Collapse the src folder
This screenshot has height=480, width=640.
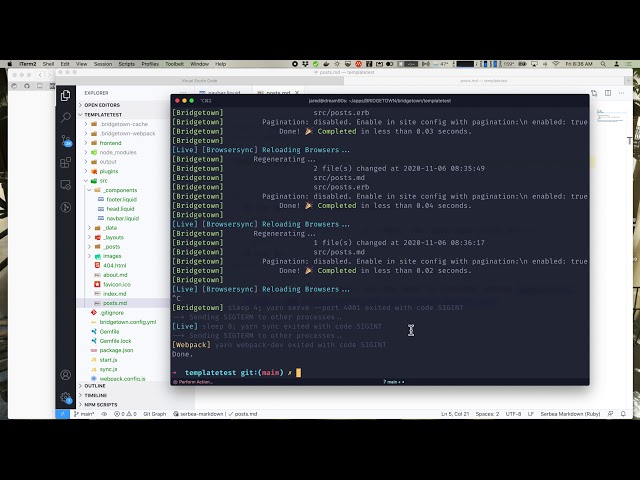coord(104,181)
